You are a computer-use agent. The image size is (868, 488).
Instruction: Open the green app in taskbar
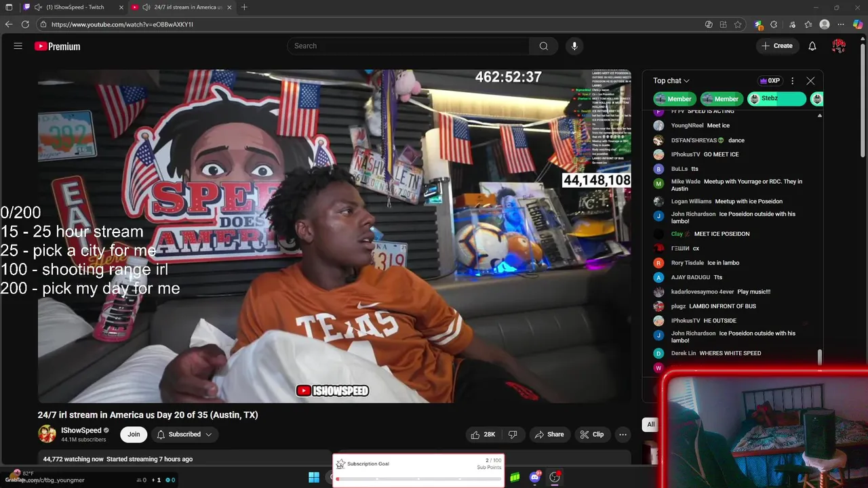coord(515,478)
